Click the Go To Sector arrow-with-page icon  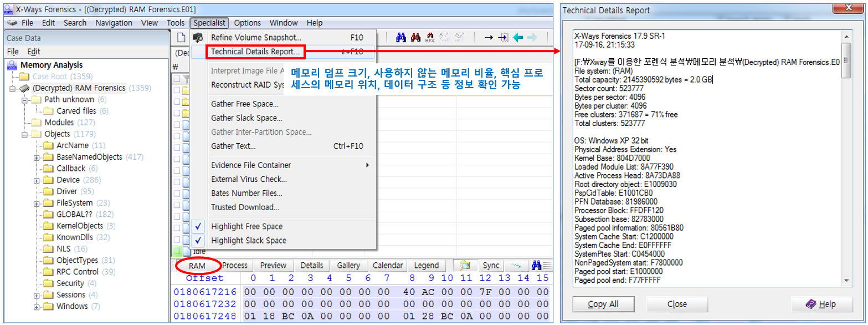point(503,37)
